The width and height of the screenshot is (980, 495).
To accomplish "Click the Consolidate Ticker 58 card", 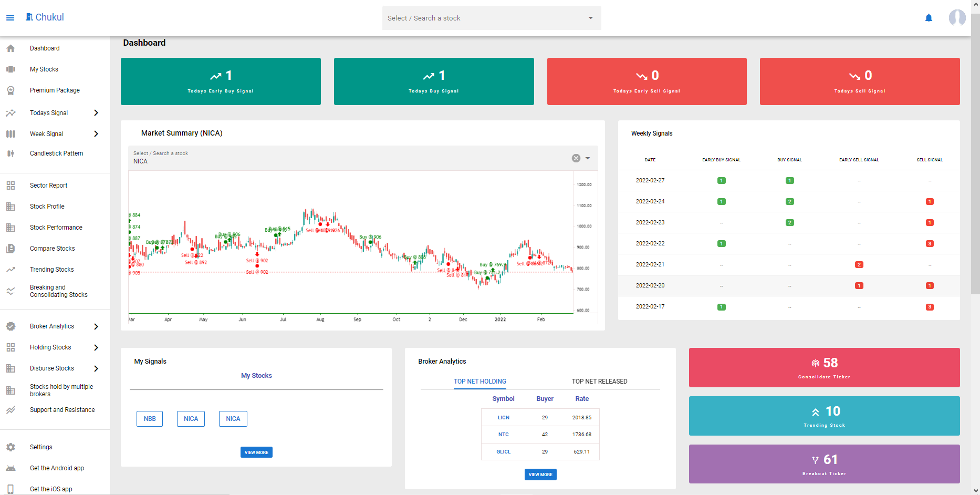I will pyautogui.click(x=824, y=367).
